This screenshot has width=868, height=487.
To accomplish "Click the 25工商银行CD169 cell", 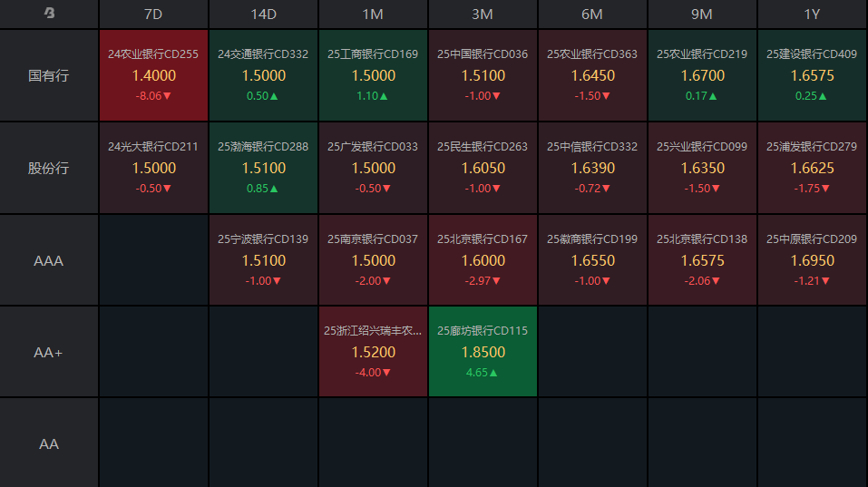I will click(373, 75).
